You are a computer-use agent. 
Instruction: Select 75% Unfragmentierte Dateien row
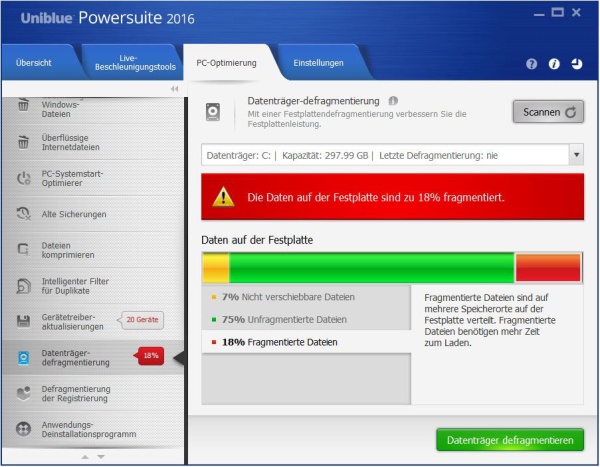(306, 319)
